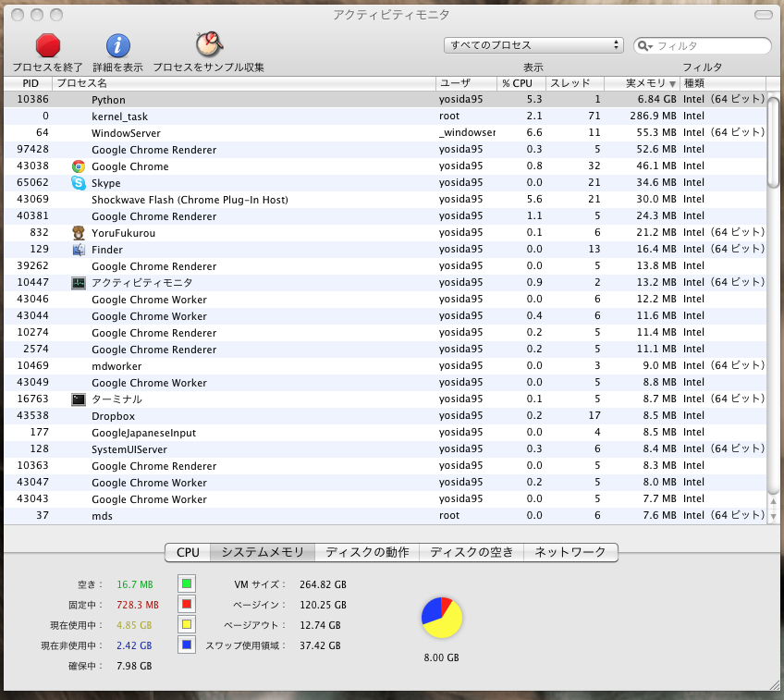This screenshot has width=784, height=700.
Task: Open the すべてのプロセス dropdown
Action: pyautogui.click(x=534, y=44)
